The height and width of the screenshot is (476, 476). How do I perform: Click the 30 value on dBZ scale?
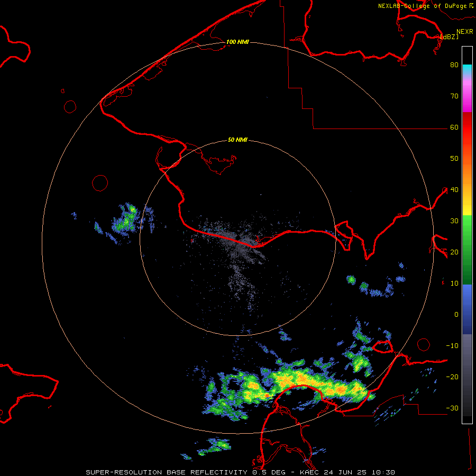click(454, 221)
